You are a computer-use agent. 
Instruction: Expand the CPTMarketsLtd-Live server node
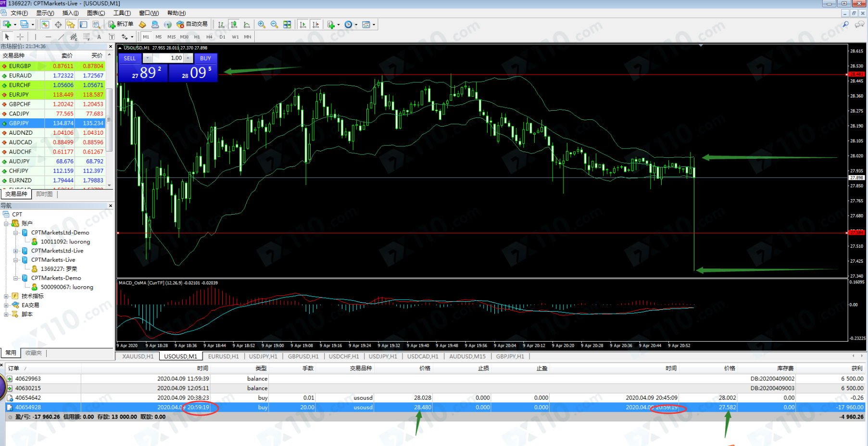(x=16, y=251)
